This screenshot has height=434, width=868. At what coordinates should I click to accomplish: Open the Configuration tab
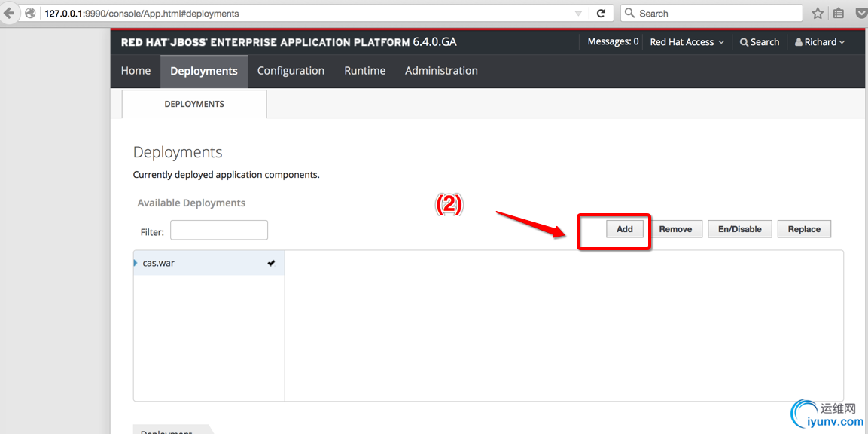(x=291, y=70)
